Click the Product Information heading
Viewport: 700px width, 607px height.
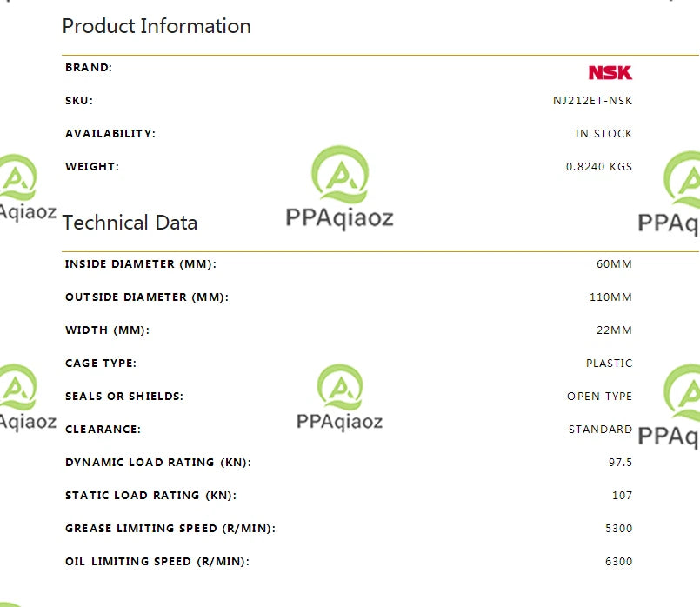tap(157, 26)
